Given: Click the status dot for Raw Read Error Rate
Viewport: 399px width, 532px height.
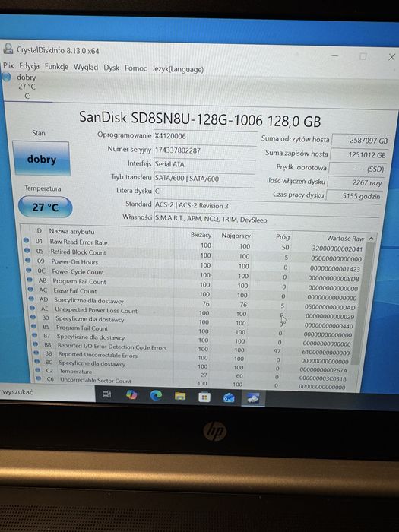Looking at the screenshot, I should 26,240.
